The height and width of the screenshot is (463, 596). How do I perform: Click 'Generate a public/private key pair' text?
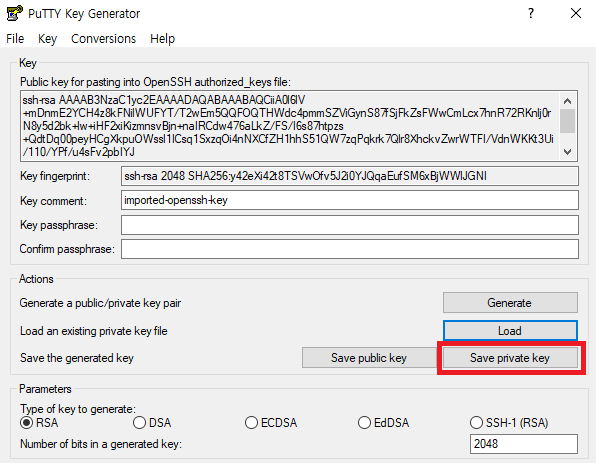100,303
